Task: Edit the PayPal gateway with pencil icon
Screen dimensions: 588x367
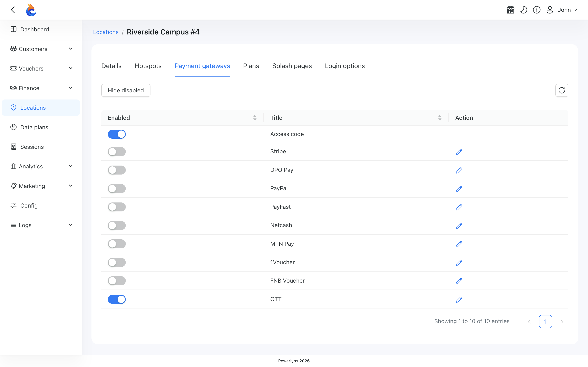Action: 459,189
